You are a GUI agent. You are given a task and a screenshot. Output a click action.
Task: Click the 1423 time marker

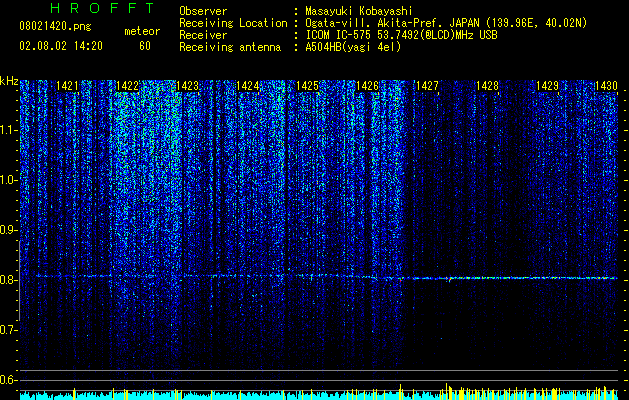point(187,86)
